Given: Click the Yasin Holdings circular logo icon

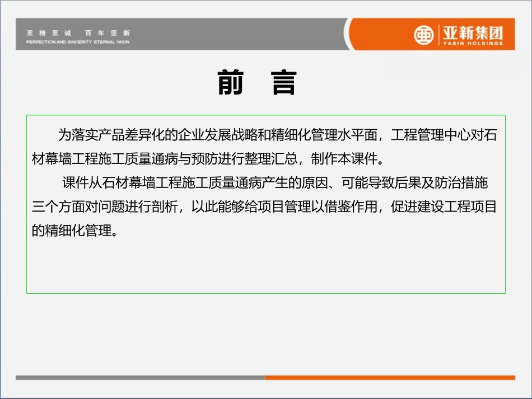Looking at the screenshot, I should pyautogui.click(x=423, y=35).
